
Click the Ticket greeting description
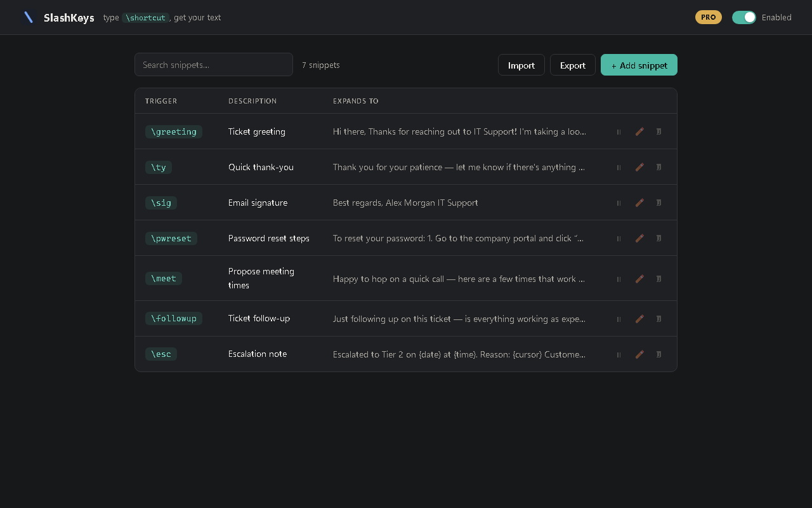(x=257, y=131)
